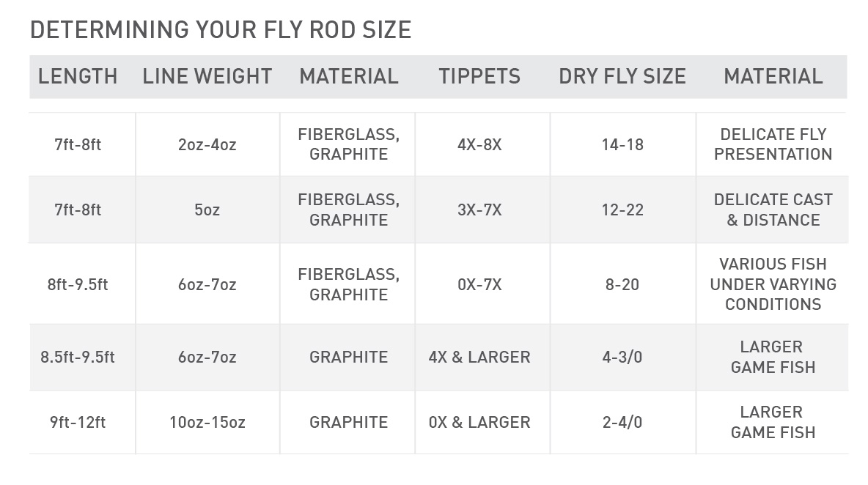The width and height of the screenshot is (868, 485).
Task: Select the 9ft-12ft length cell
Action: pyautogui.click(x=78, y=423)
